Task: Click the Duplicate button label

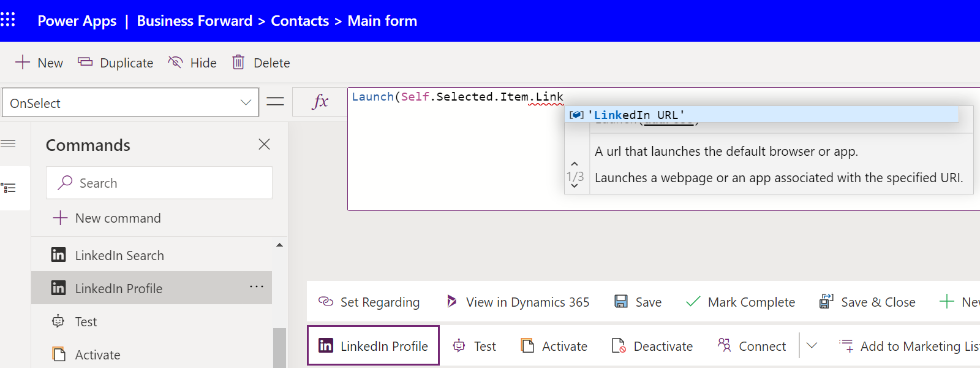Action: (126, 63)
